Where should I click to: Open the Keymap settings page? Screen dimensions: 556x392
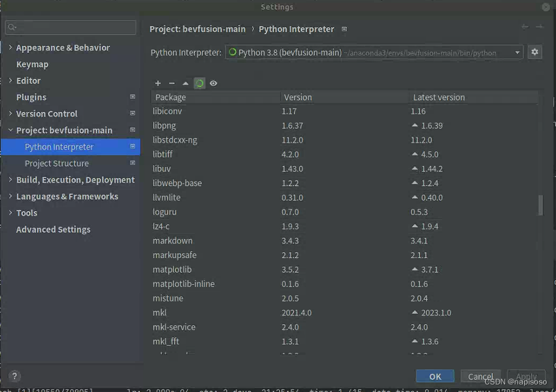tap(32, 64)
